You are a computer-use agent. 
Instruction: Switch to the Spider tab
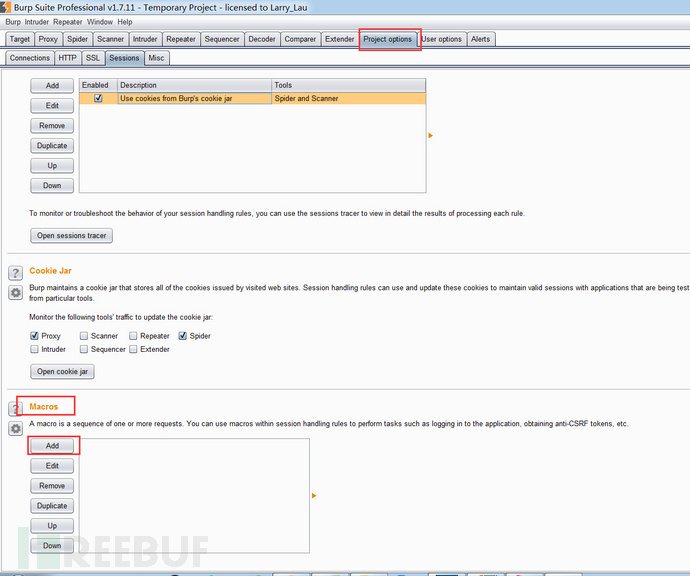[77, 39]
